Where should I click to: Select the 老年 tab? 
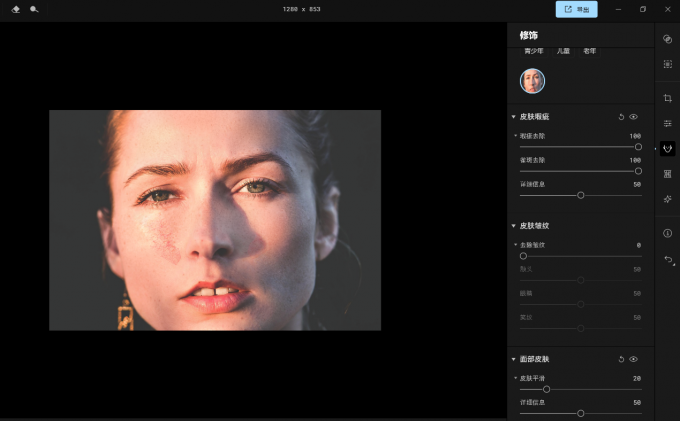590,51
